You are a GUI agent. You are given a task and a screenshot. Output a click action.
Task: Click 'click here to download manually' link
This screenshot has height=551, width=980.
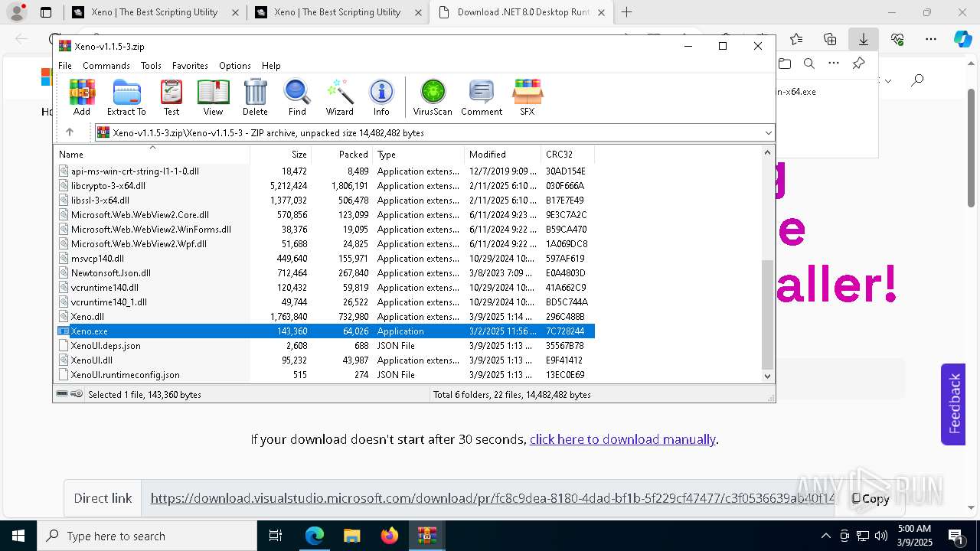(x=622, y=439)
